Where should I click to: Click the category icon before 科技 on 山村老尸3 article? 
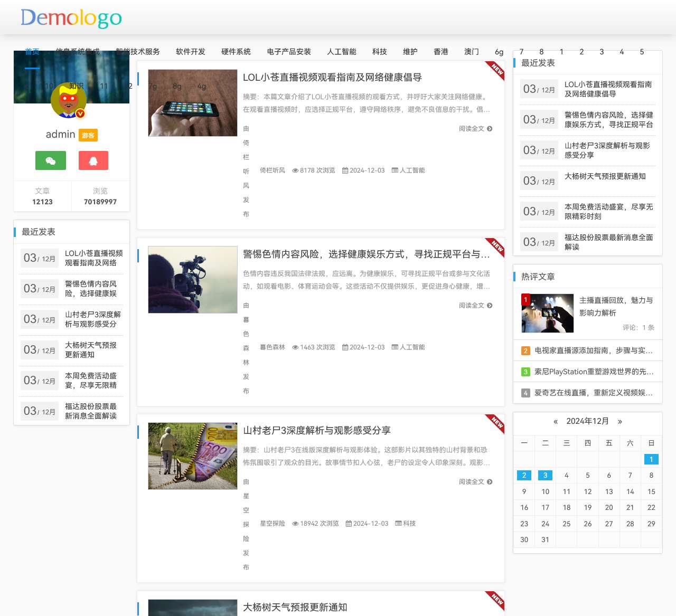click(x=398, y=524)
